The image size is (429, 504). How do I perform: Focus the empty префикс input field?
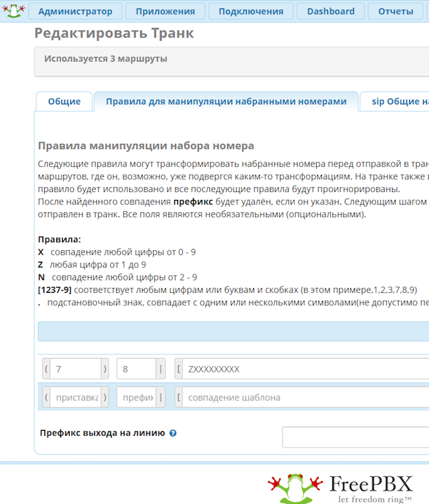pyautogui.click(x=136, y=398)
